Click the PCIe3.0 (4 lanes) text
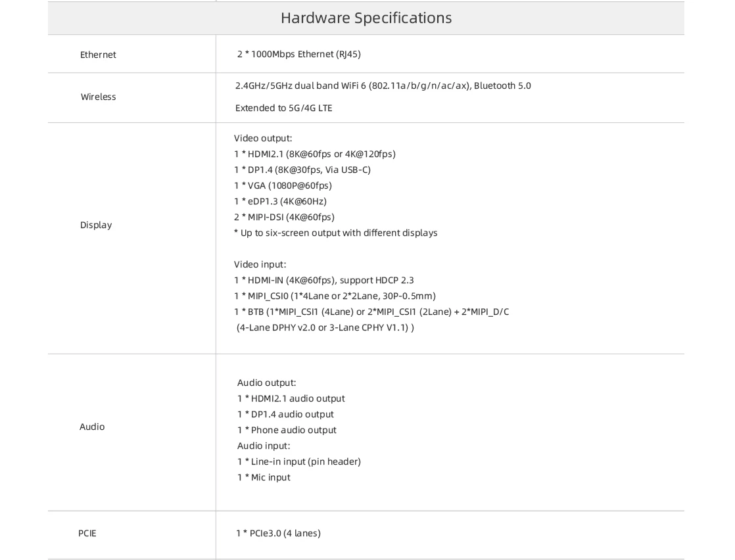735x560 pixels. 279,533
